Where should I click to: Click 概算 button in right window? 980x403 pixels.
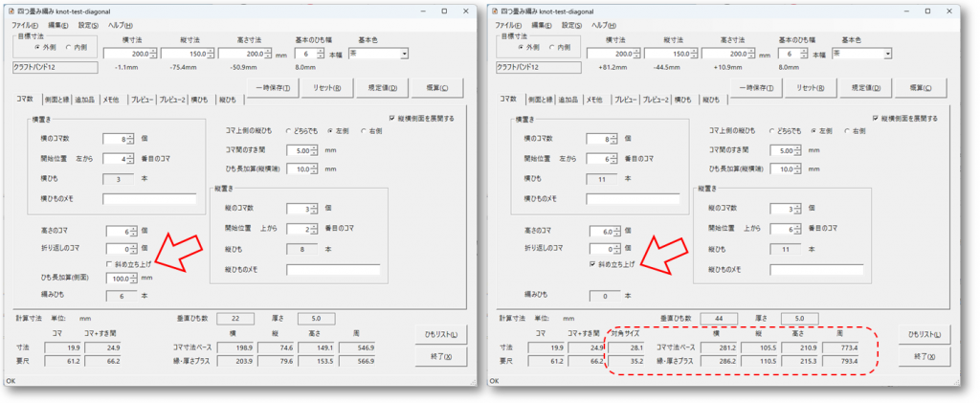coord(921,87)
